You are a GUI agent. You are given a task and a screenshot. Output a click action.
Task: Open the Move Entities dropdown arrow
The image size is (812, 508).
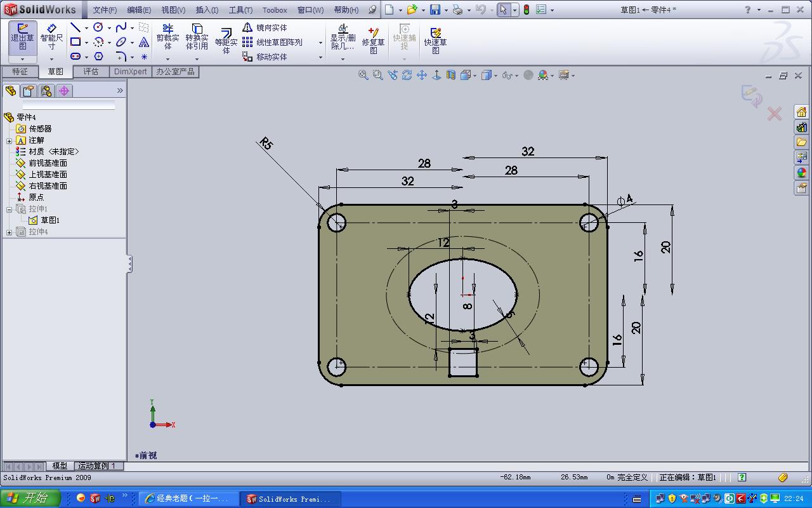pyautogui.click(x=320, y=57)
